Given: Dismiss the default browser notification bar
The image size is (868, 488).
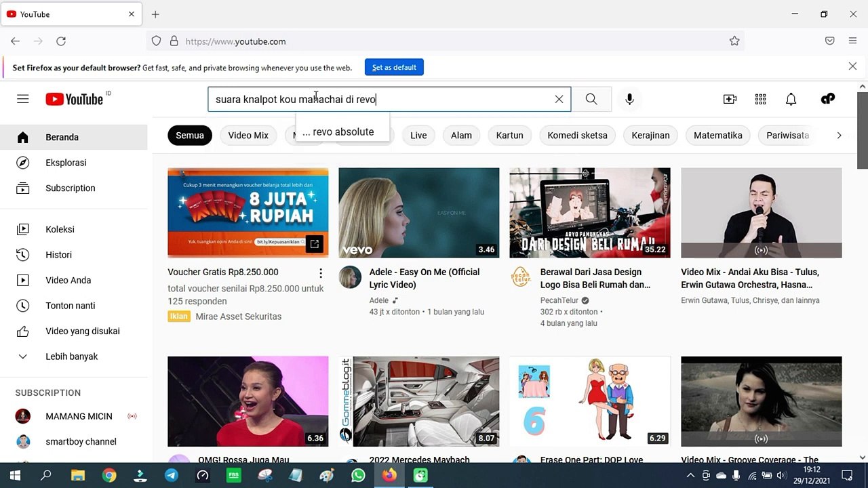Looking at the screenshot, I should click(x=852, y=66).
